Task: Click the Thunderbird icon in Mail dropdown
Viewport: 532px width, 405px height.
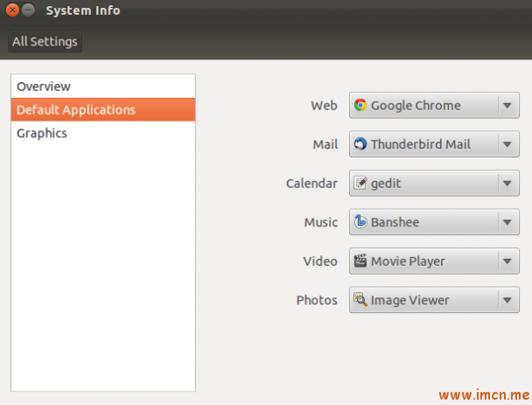Action: point(360,143)
